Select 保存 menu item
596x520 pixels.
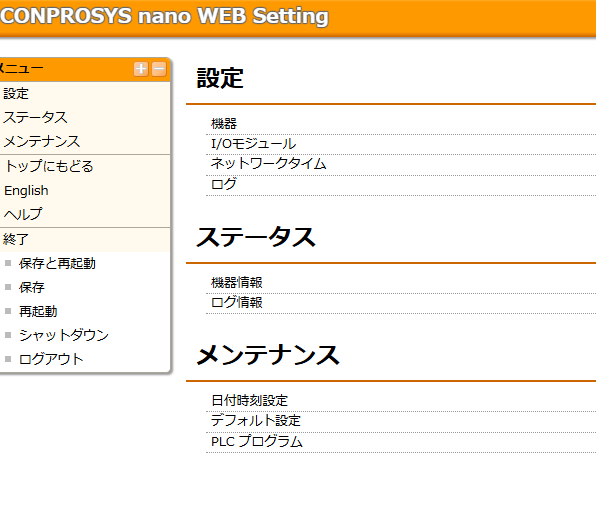32,287
